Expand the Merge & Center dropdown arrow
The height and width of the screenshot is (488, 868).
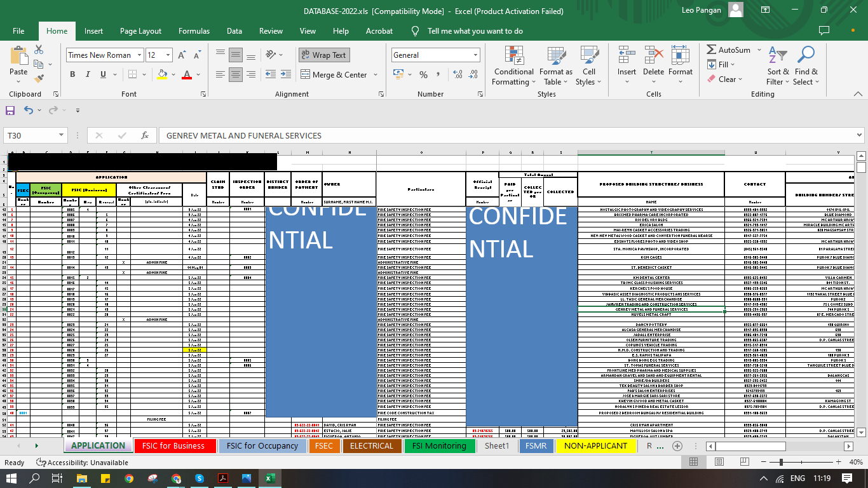(x=375, y=75)
